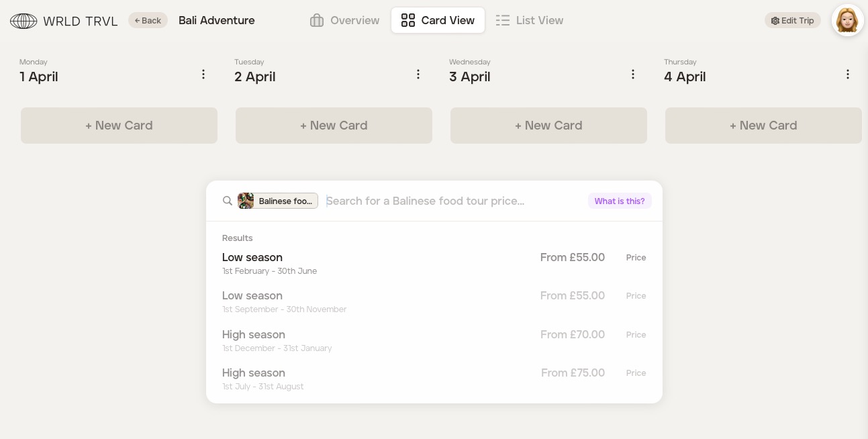Focus the food tour price search field

[450, 201]
